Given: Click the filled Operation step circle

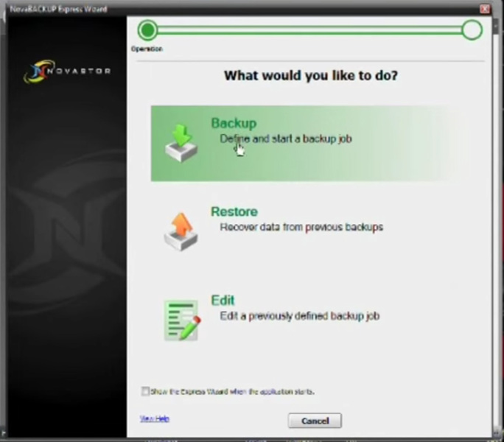Looking at the screenshot, I should (x=147, y=30).
